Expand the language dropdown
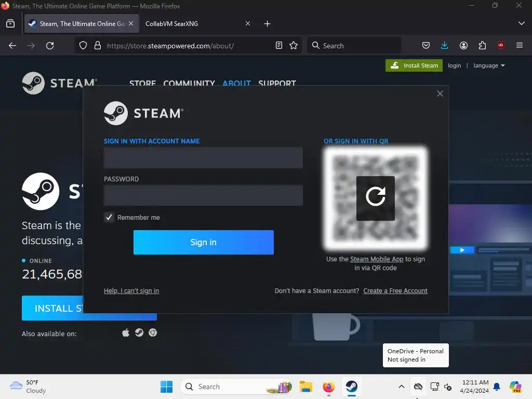Image resolution: width=532 pixels, height=399 pixels. pos(489,65)
